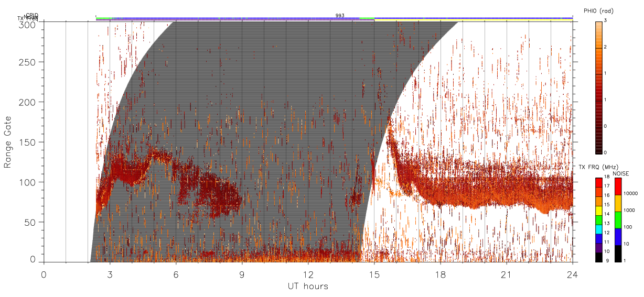Select the red swatch at top of NOISE legend
This screenshot has width=644, height=297.
(x=618, y=186)
